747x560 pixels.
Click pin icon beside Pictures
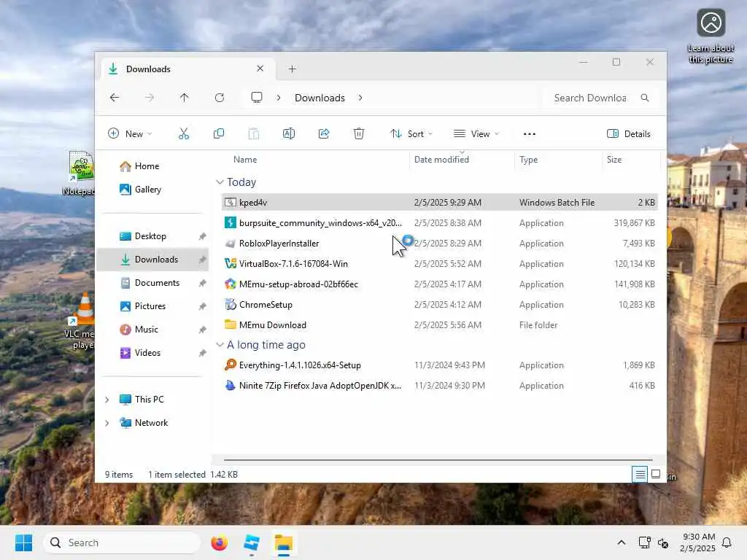pos(203,306)
